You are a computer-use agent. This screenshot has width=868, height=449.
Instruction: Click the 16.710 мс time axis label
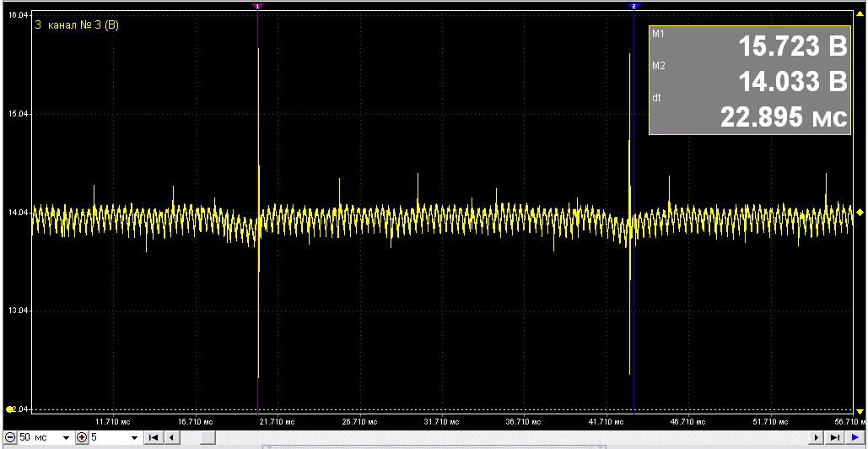[196, 422]
